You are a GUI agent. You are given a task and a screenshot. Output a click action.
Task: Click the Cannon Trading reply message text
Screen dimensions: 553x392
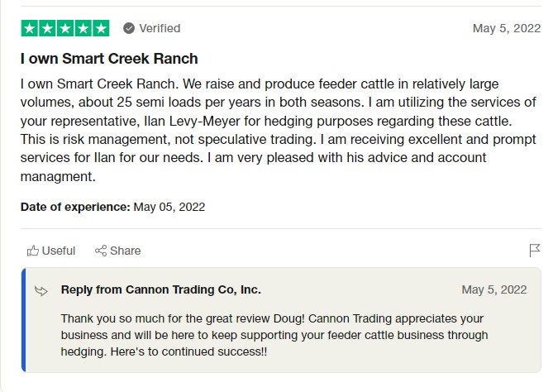(273, 335)
